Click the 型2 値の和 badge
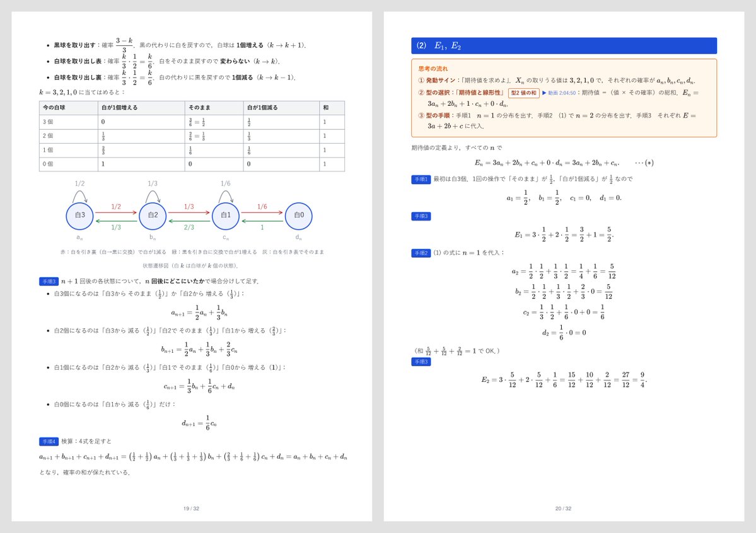Screen dimensions: 756x533 click(x=523, y=93)
